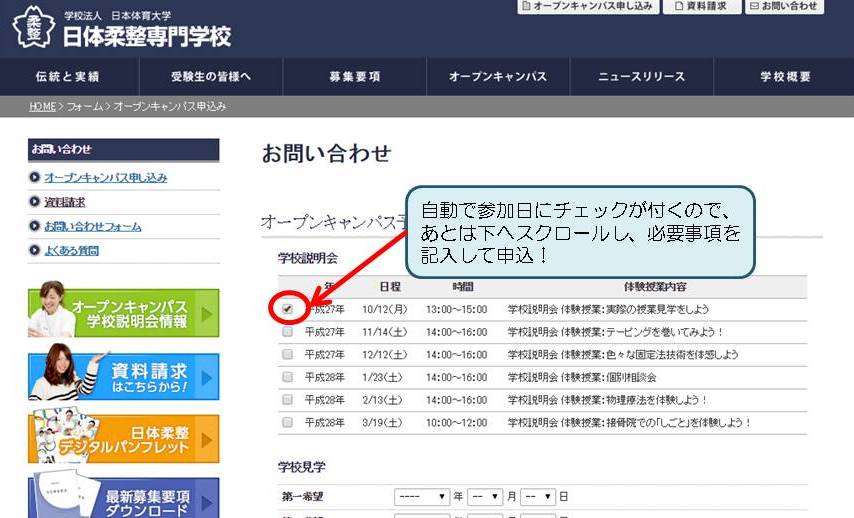Click the bullet icon beside 資料請求 sidebar link
The height and width of the screenshot is (518, 854).
click(x=36, y=202)
